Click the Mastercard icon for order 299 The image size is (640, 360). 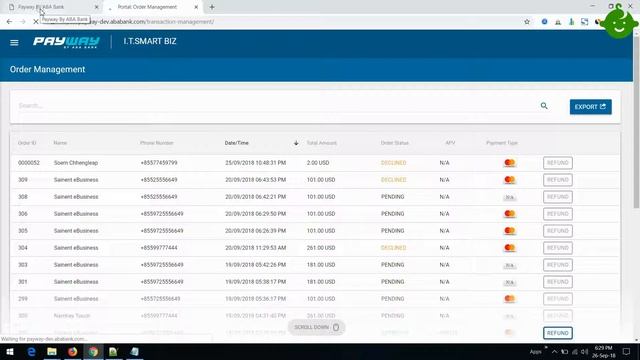click(509, 299)
